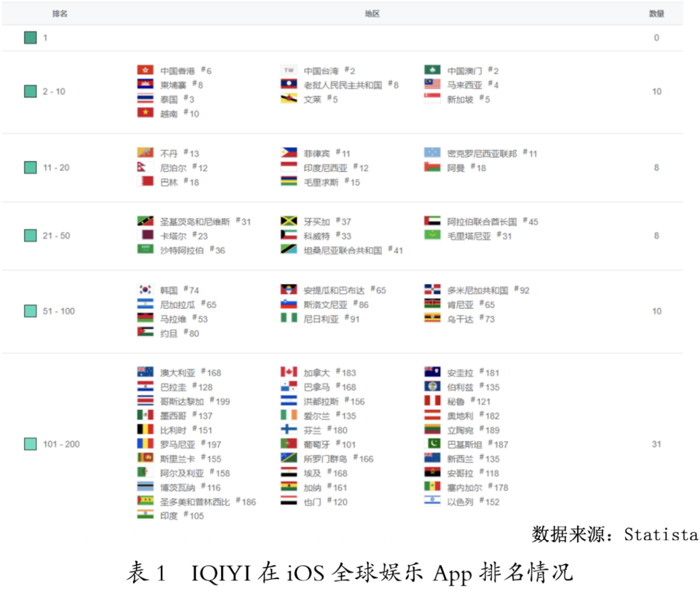Click the 数据来源：Statista source note

pyautogui.click(x=614, y=534)
